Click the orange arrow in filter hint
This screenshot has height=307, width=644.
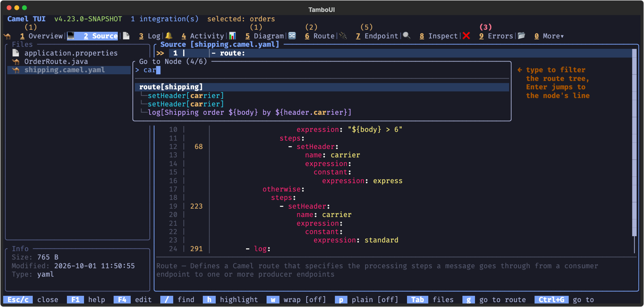pos(520,70)
